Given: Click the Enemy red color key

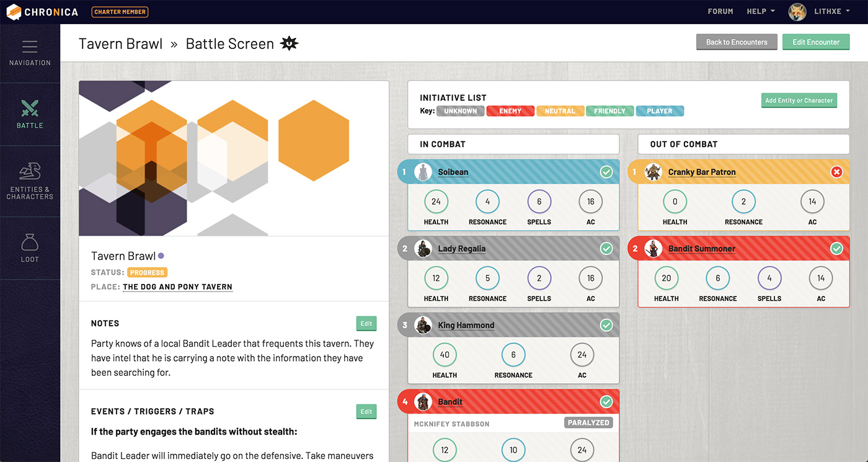Looking at the screenshot, I should pos(510,111).
